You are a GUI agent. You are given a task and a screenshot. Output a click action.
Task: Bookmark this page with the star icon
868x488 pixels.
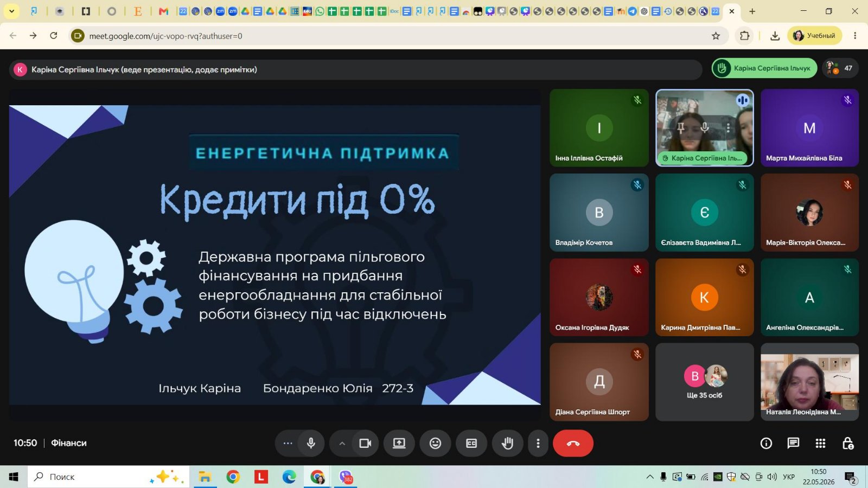[x=716, y=36]
